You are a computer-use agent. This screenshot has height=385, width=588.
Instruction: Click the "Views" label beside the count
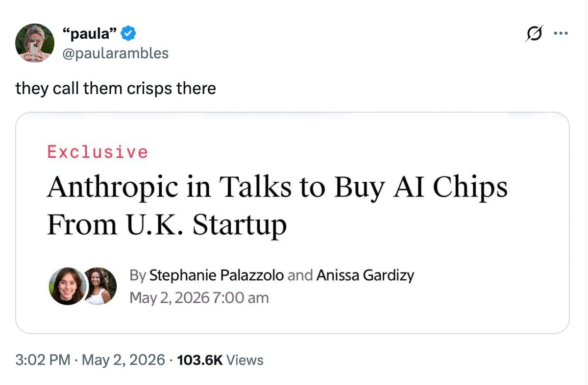coord(245,361)
